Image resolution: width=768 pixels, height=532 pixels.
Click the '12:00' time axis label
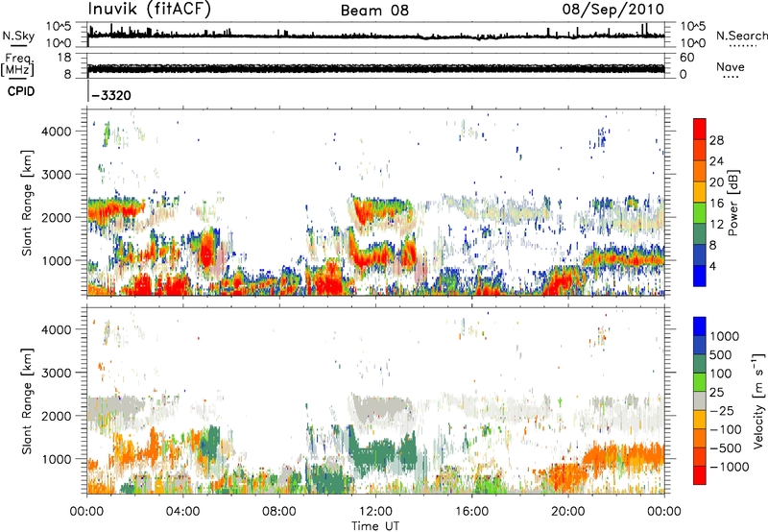pyautogui.click(x=375, y=512)
